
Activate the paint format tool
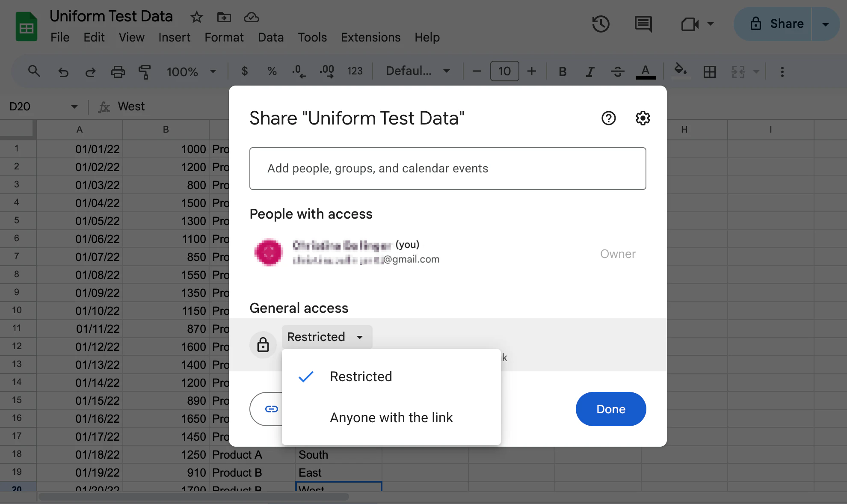(x=145, y=71)
